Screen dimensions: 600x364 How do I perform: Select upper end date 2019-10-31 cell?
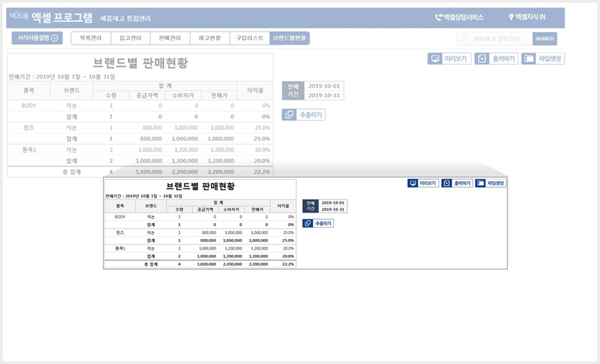point(324,95)
